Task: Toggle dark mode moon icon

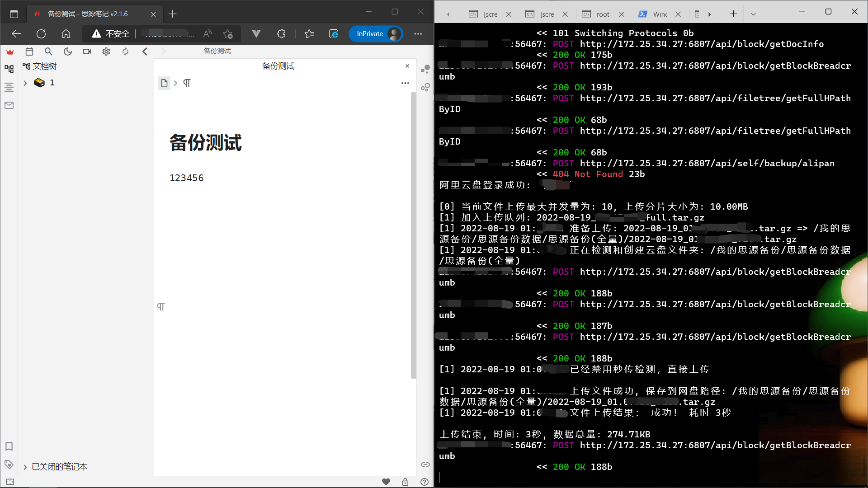Action: (x=68, y=52)
